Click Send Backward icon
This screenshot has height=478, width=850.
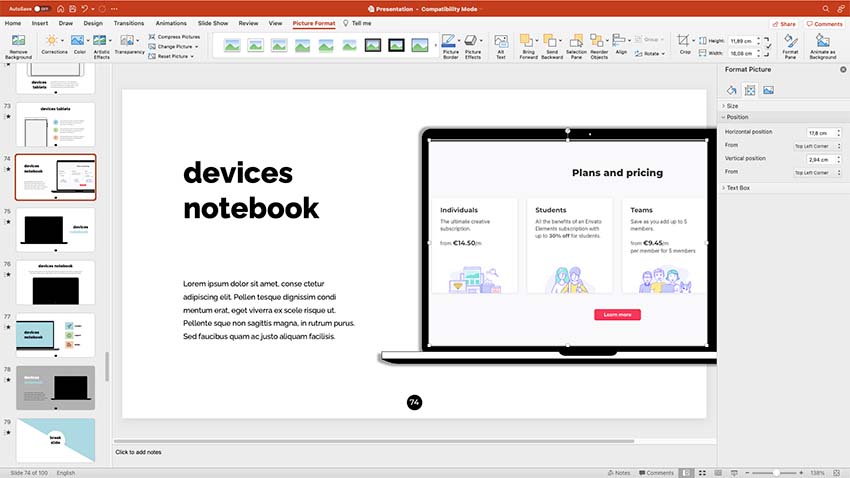(x=550, y=41)
